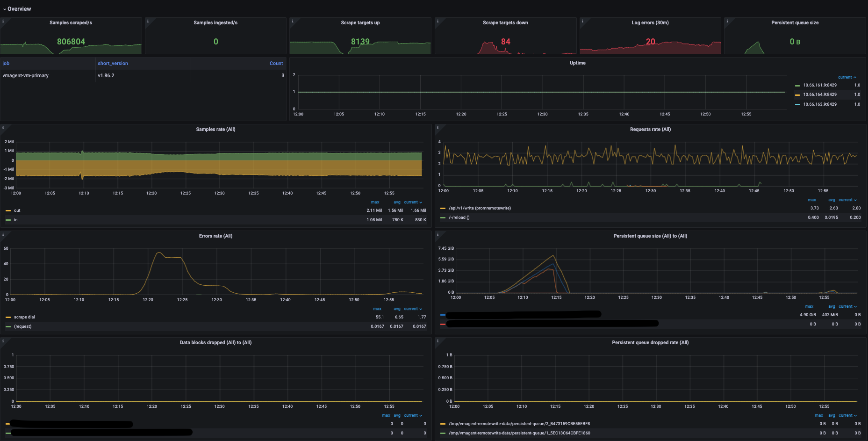This screenshot has width=868, height=441.
Task: Open info icon on Errors rate (All) panel
Action: pyautogui.click(x=4, y=234)
